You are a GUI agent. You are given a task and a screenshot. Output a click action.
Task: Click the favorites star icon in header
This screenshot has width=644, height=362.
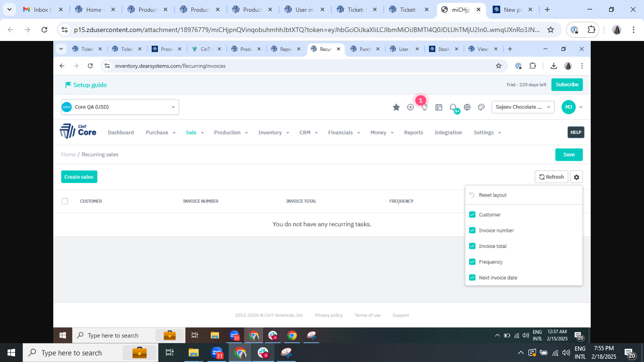pyautogui.click(x=396, y=107)
